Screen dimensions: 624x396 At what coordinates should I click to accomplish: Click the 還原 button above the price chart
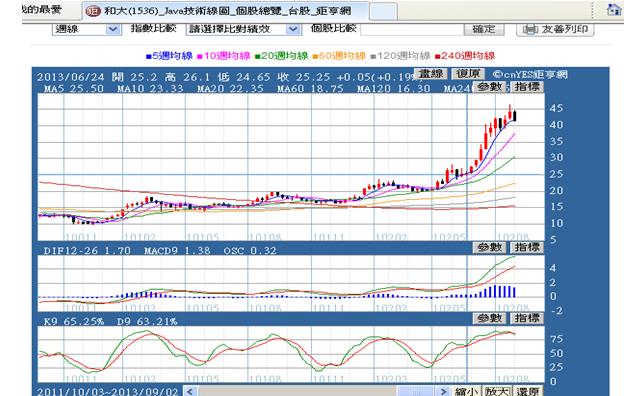[468, 74]
